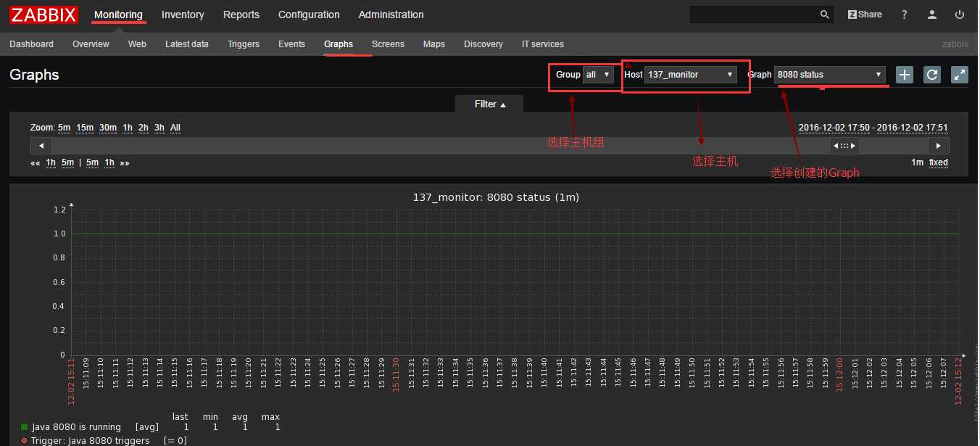Go to the Screens submenu

(388, 44)
